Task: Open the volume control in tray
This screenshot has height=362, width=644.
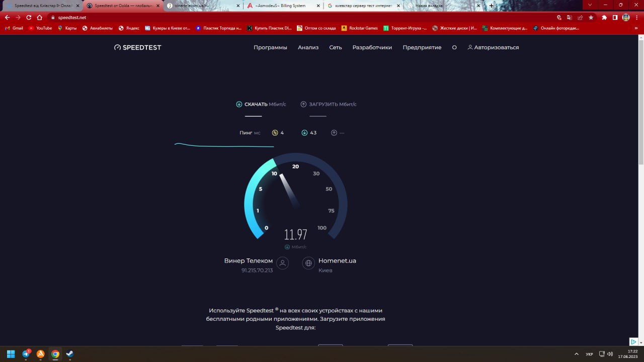Action: 610,354
